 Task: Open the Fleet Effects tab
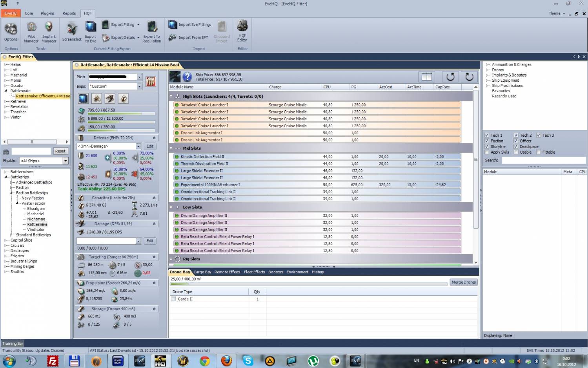254,272
